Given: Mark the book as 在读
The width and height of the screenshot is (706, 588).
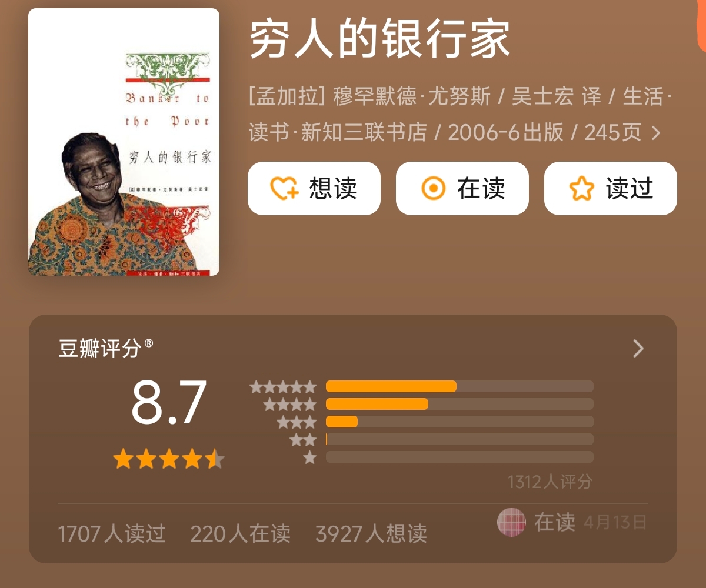Looking at the screenshot, I should [x=462, y=188].
